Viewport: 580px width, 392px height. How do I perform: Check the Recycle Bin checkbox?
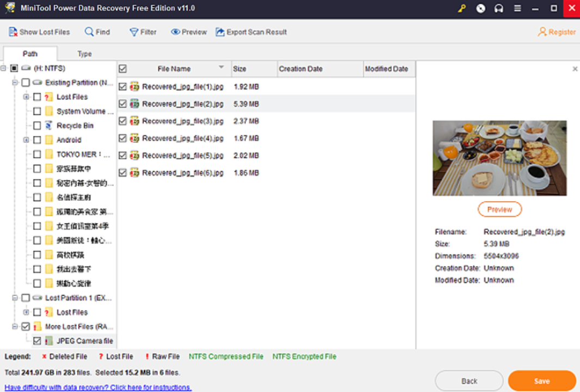tap(37, 126)
